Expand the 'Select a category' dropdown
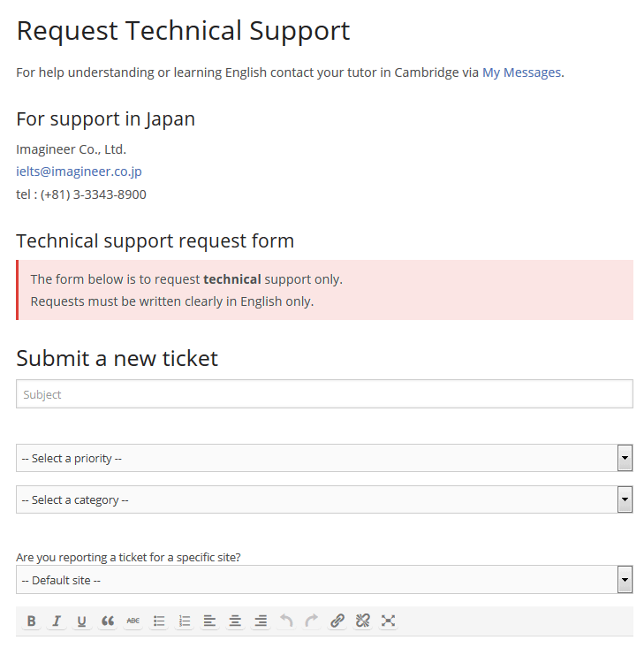The image size is (644, 663). tap(324, 499)
